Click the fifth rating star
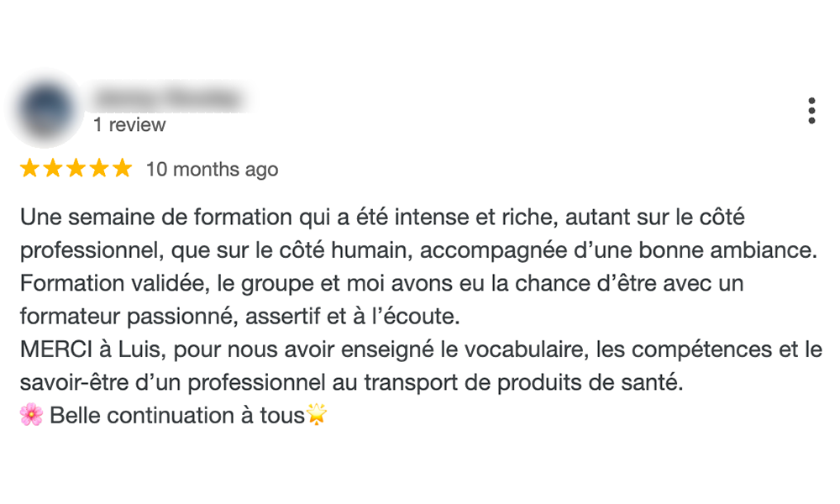The width and height of the screenshot is (840, 504). [x=122, y=168]
